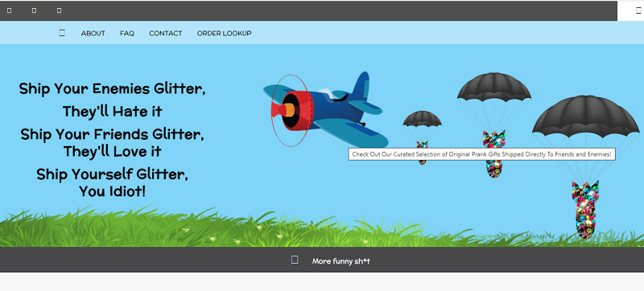Click the icon left of ABOUT

point(62,33)
